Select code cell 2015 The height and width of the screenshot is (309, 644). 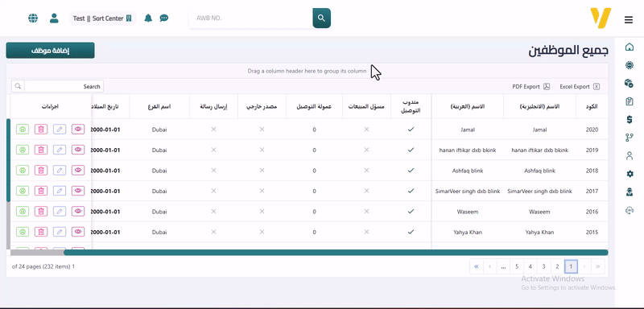coord(592,233)
